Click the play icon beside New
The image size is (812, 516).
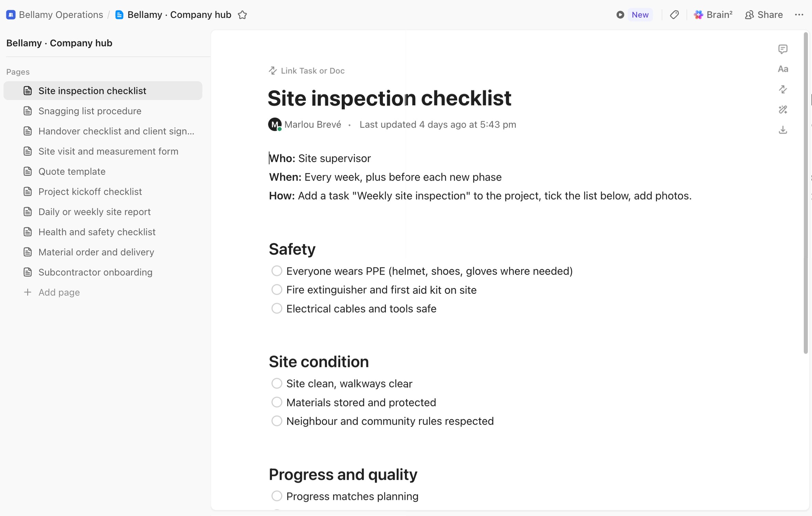point(620,15)
